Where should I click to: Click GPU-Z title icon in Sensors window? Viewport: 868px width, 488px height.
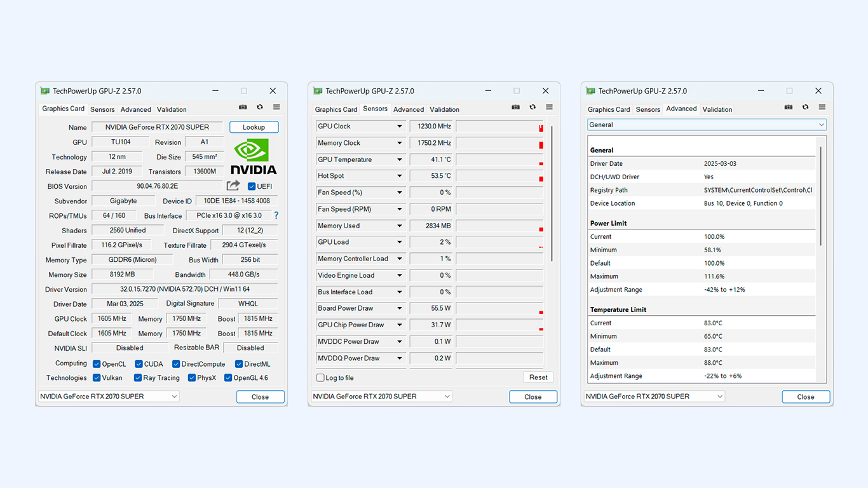point(318,91)
